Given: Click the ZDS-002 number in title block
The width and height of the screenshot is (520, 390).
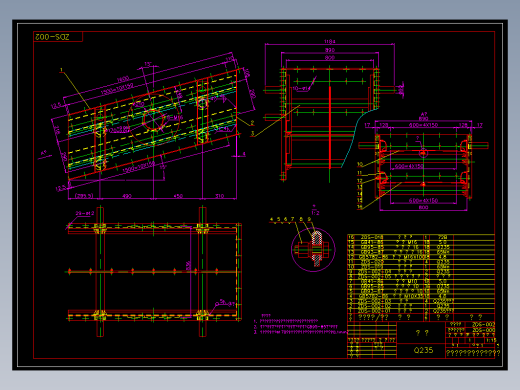Looking at the screenshot, I should pos(483,324).
